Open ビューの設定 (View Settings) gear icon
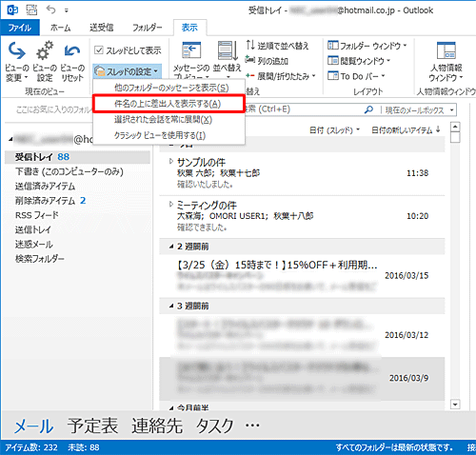476x455 pixels. pos(45,50)
